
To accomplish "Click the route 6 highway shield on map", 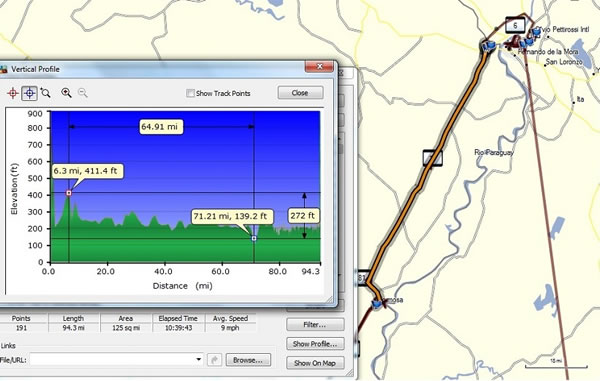I will pos(515,26).
